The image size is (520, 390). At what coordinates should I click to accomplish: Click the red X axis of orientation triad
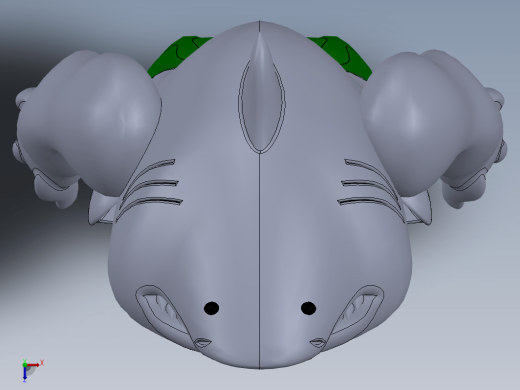pos(34,365)
